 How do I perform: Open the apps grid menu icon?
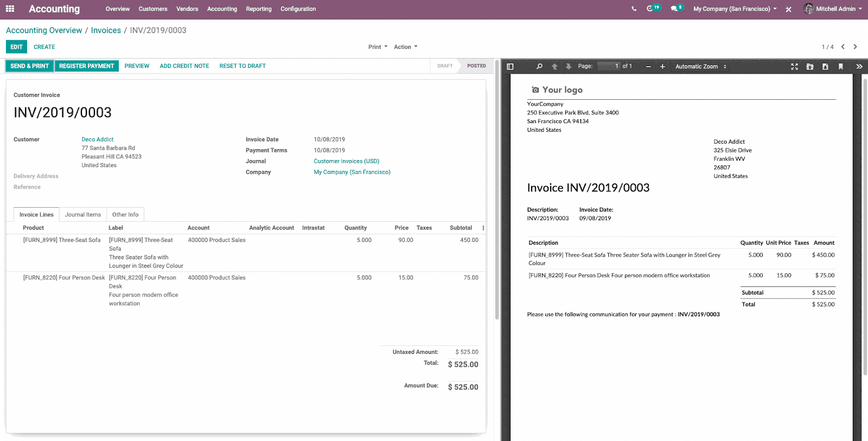[x=10, y=9]
